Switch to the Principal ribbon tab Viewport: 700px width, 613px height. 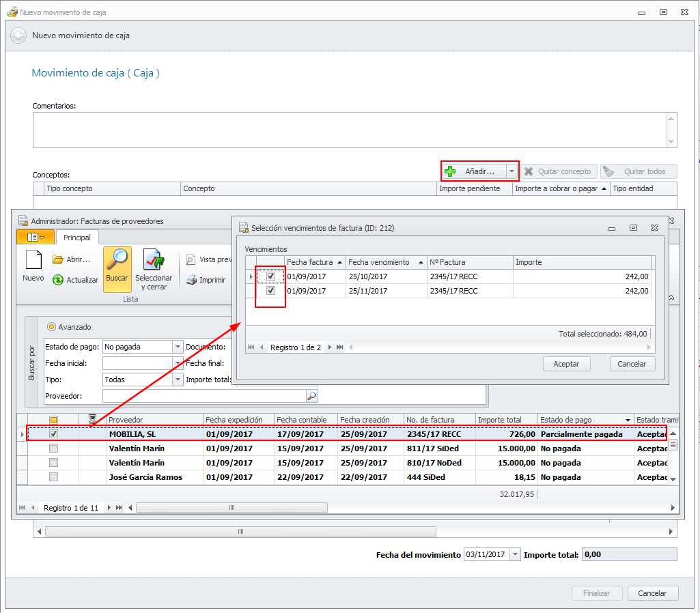coord(77,238)
